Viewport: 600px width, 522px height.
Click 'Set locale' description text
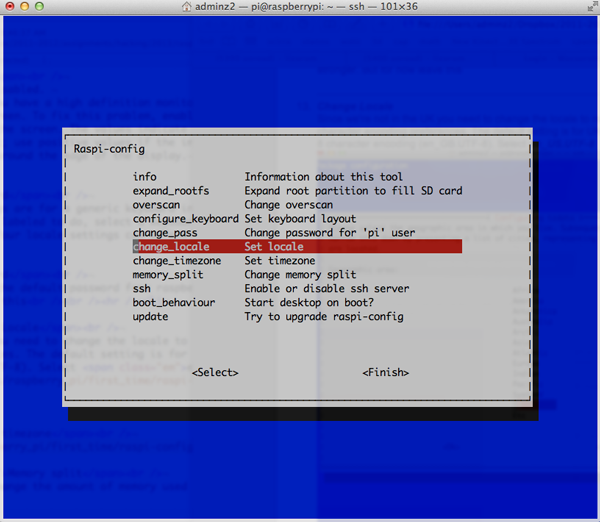coord(274,246)
